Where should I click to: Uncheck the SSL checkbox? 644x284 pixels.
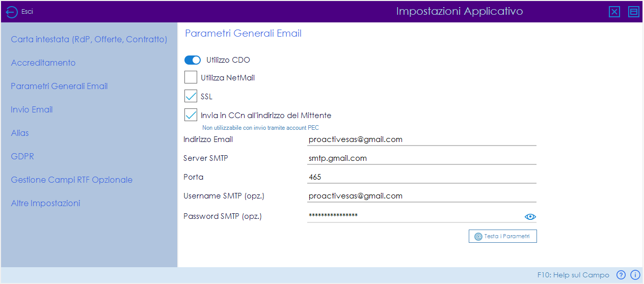[x=191, y=96]
